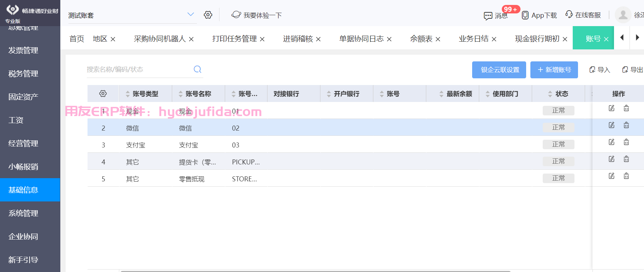
Task: Open 在线客服 headset icon
Action: [569, 14]
